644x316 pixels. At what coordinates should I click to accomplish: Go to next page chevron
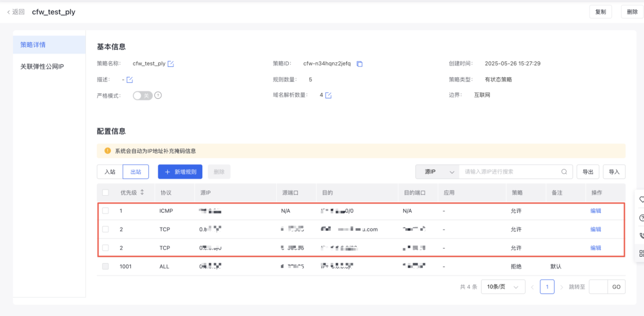click(x=562, y=287)
